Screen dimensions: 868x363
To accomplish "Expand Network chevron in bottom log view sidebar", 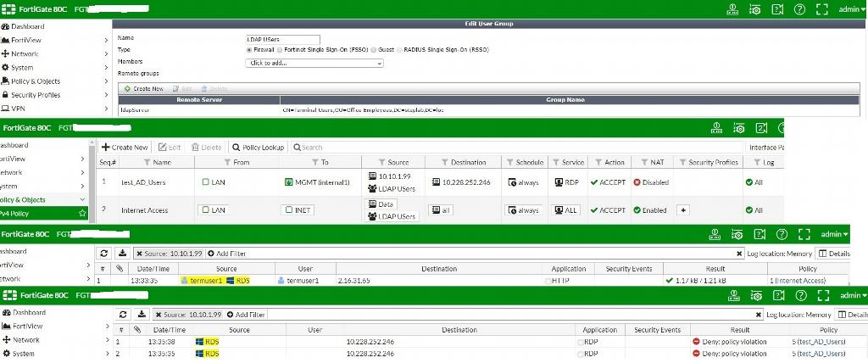I will click(106, 340).
